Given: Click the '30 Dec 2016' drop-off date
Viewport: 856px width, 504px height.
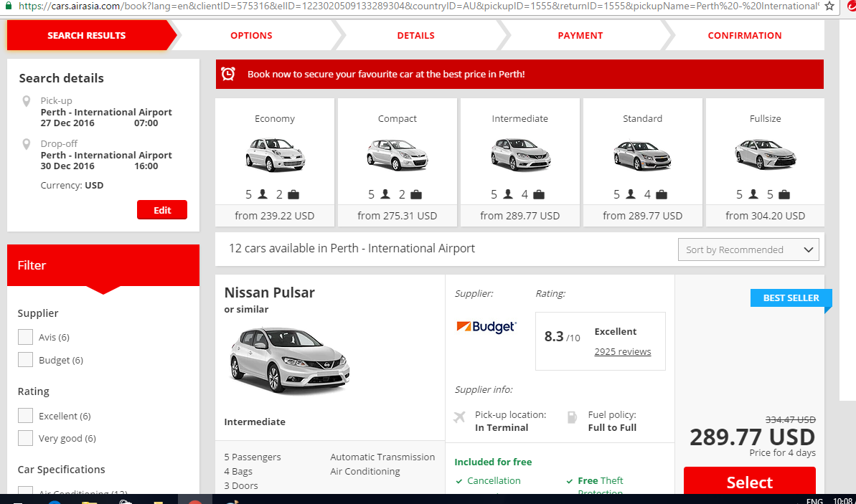Looking at the screenshot, I should coord(67,166).
